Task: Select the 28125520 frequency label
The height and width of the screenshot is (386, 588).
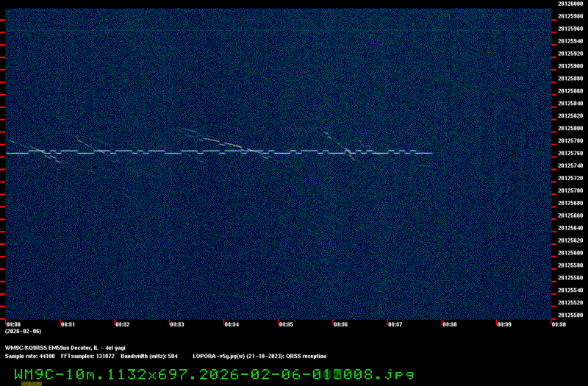Action: pyautogui.click(x=570, y=303)
